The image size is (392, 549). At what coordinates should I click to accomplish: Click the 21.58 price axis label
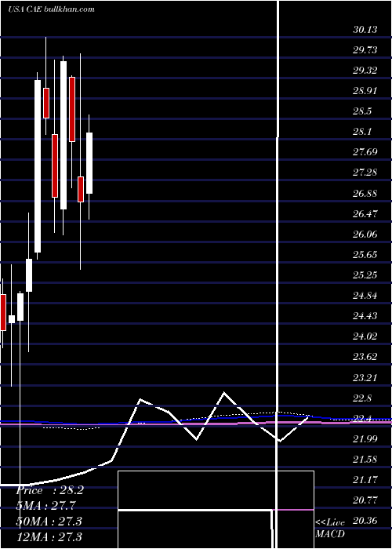[365, 460]
